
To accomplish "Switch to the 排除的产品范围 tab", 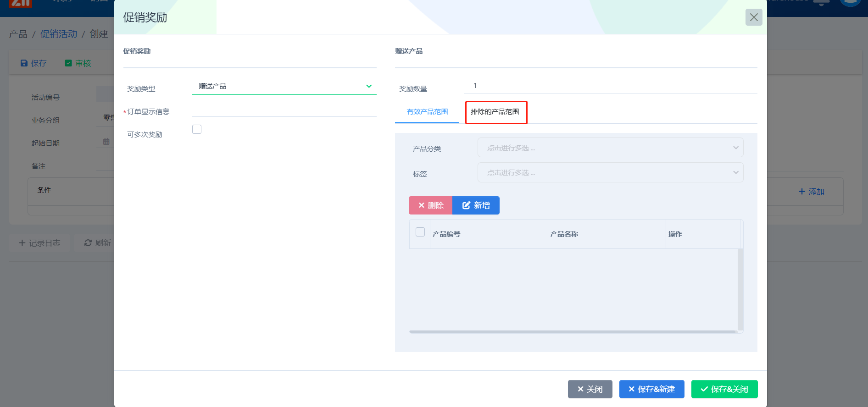I will (x=495, y=112).
